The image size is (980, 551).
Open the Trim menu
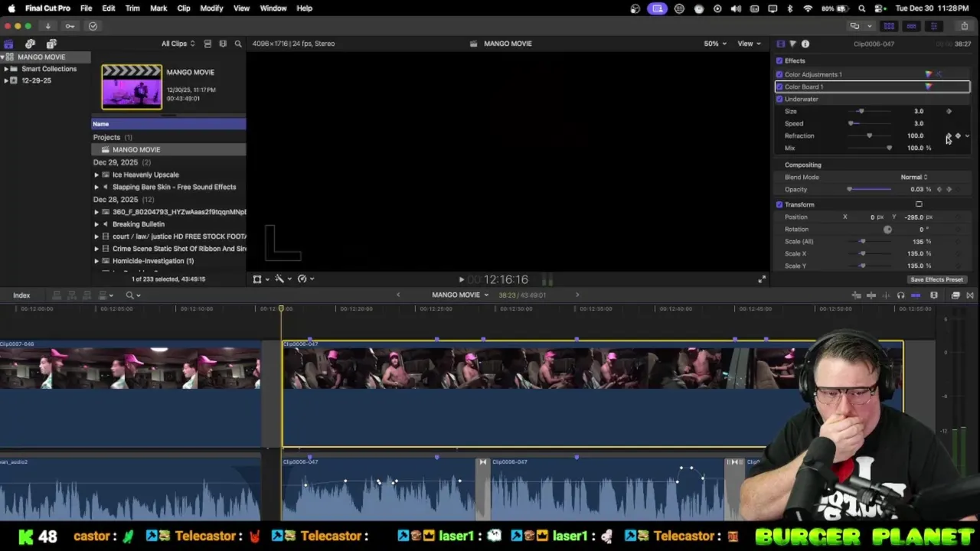[x=132, y=8]
